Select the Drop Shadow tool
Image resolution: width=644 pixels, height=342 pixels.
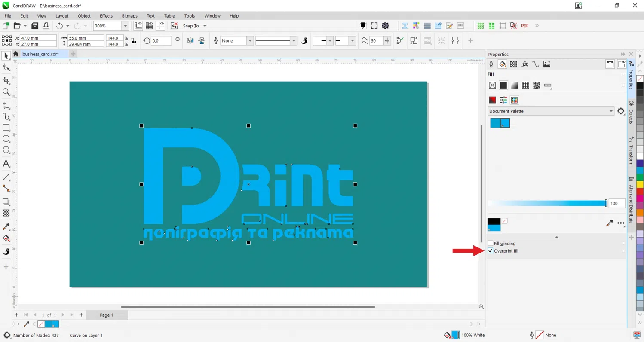[6, 202]
